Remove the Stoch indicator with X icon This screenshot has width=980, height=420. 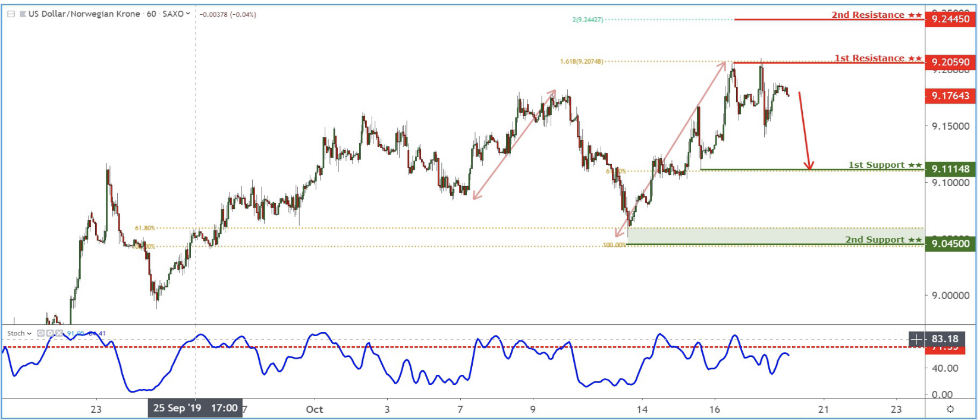pyautogui.click(x=59, y=334)
